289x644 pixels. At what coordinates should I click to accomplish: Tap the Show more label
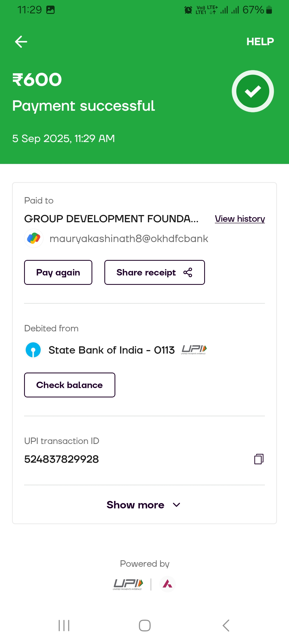(135, 505)
